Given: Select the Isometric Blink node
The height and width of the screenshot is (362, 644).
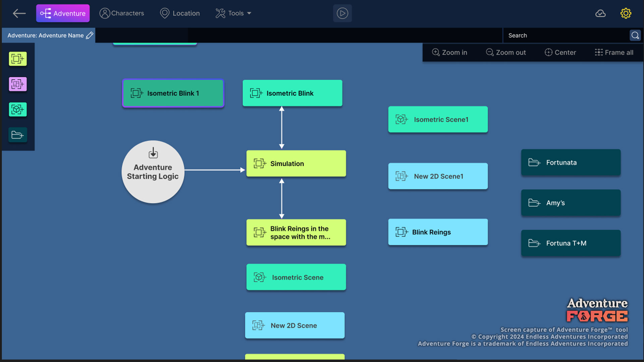Looking at the screenshot, I should pos(292,93).
